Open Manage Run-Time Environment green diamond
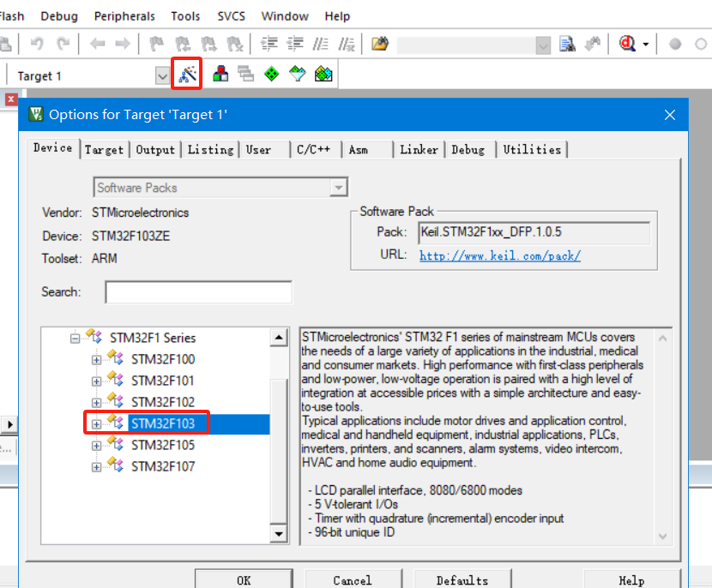 pyautogui.click(x=272, y=74)
